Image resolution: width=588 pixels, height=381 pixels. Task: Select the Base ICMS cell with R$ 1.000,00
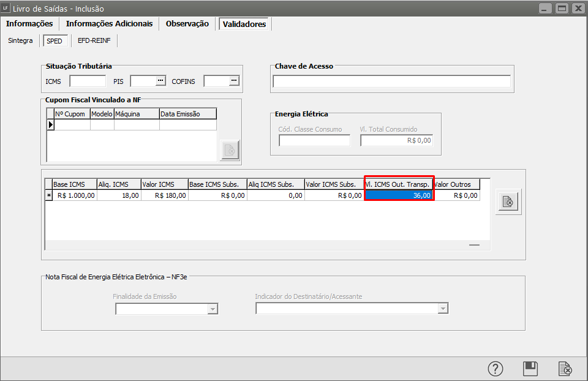click(x=75, y=196)
